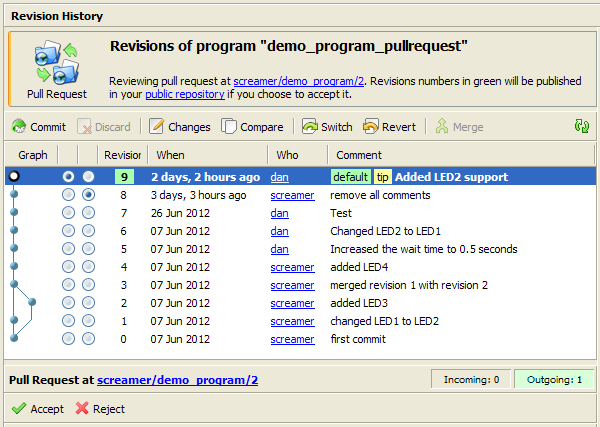Screen dimensions: 600x427
Task: Click the Revert toolbar icon
Action: pyautogui.click(x=371, y=127)
